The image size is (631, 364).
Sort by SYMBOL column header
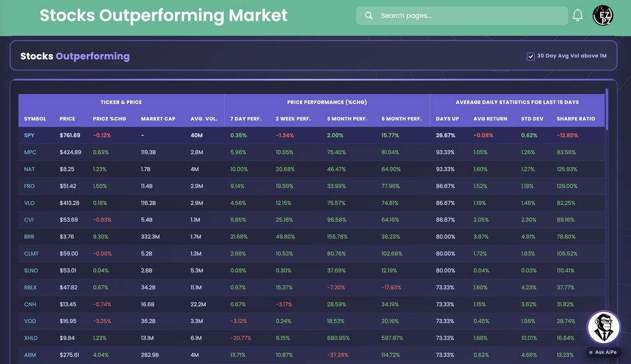(35, 119)
